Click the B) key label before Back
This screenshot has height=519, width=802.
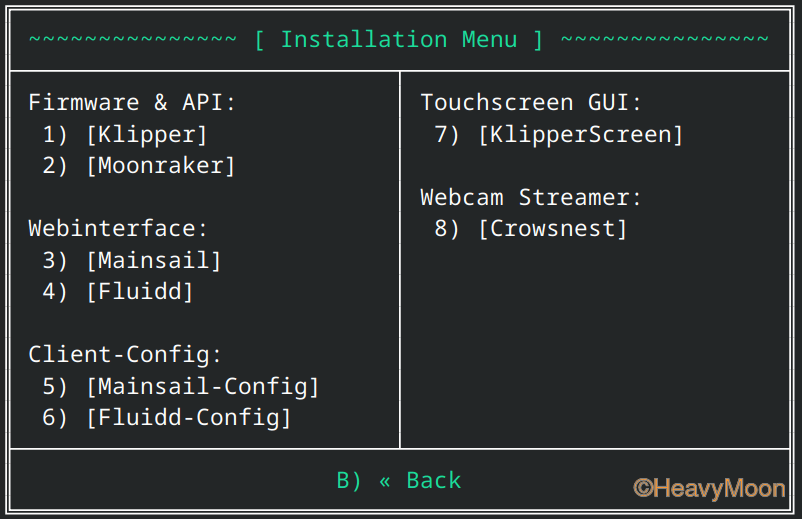(x=349, y=481)
